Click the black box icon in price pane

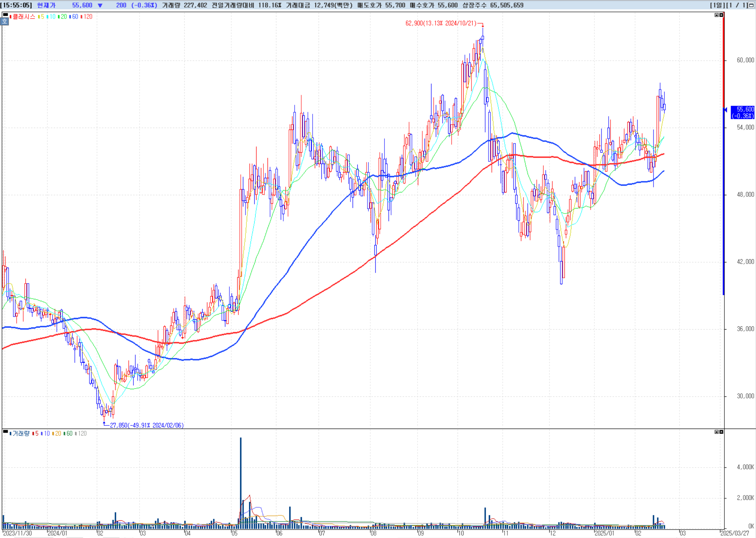click(5, 15)
